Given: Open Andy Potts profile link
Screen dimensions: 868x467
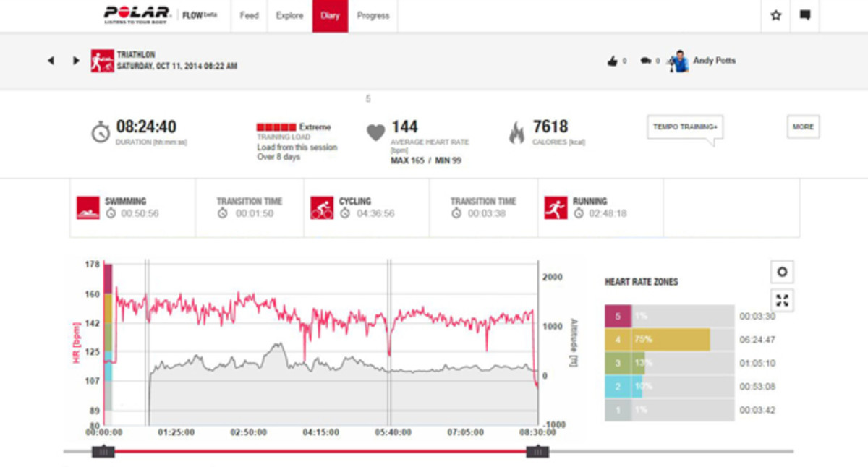Looking at the screenshot, I should coord(714,61).
